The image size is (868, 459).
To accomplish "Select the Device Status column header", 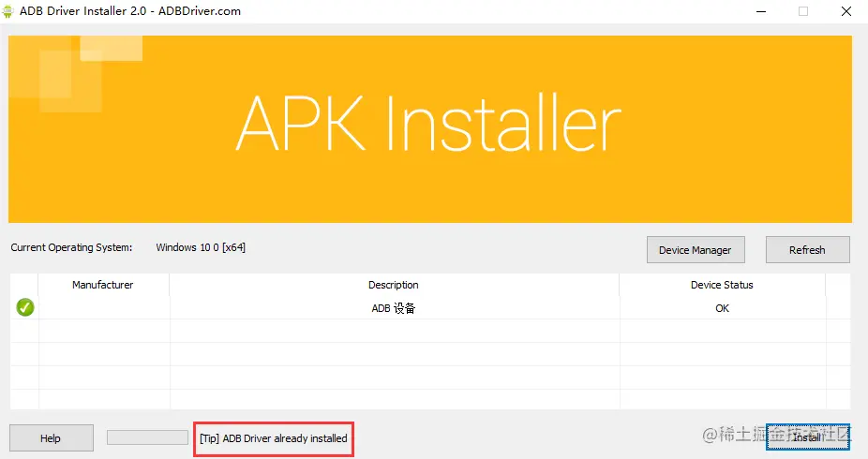I will (722, 285).
